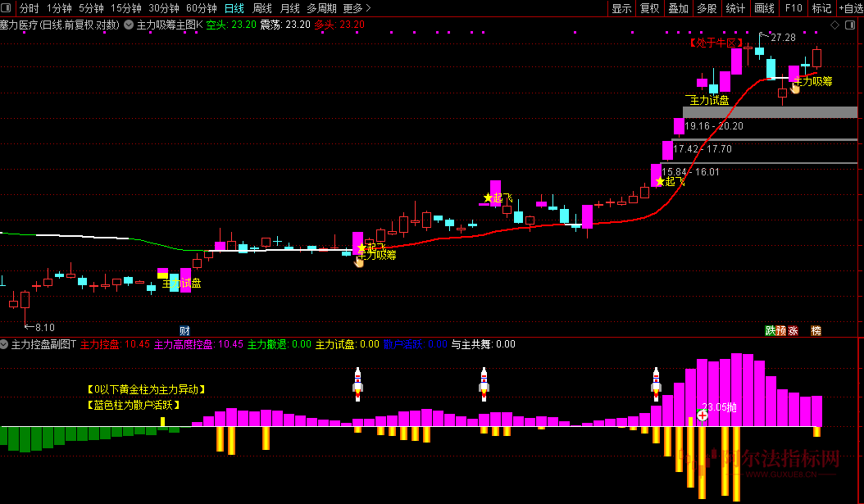
Task: Click the gray 主力试盘 price zone bar
Action: [x=769, y=112]
